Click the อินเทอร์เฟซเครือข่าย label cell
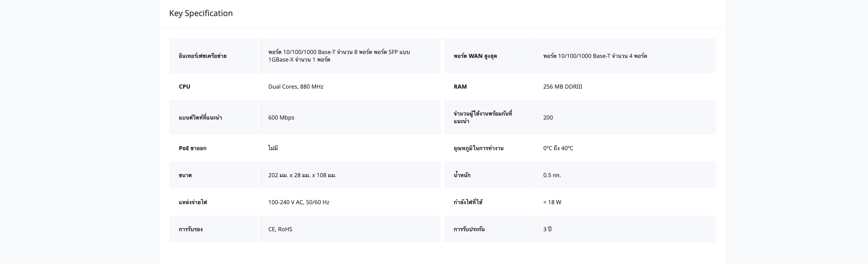Image resolution: width=868 pixels, height=264 pixels. (x=203, y=56)
